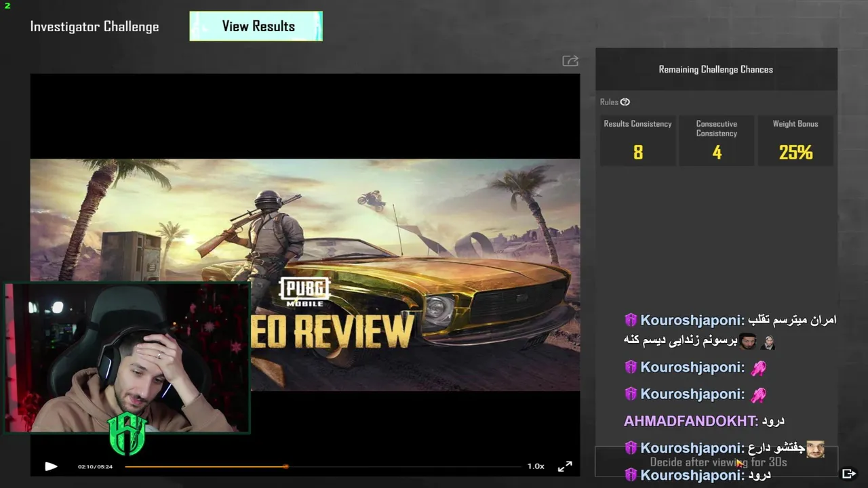Viewport: 868px width, 488px height.
Task: Click the exit icon bottom right
Action: tap(848, 473)
